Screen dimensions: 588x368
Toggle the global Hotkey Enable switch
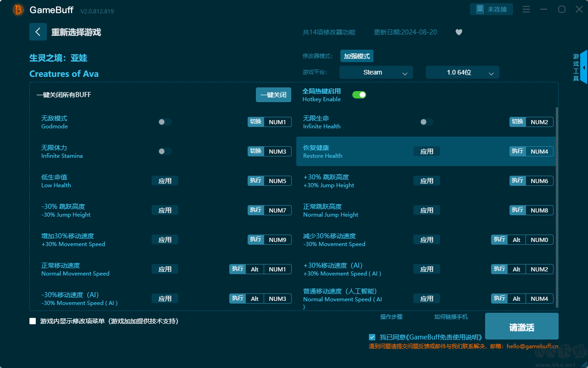point(359,95)
